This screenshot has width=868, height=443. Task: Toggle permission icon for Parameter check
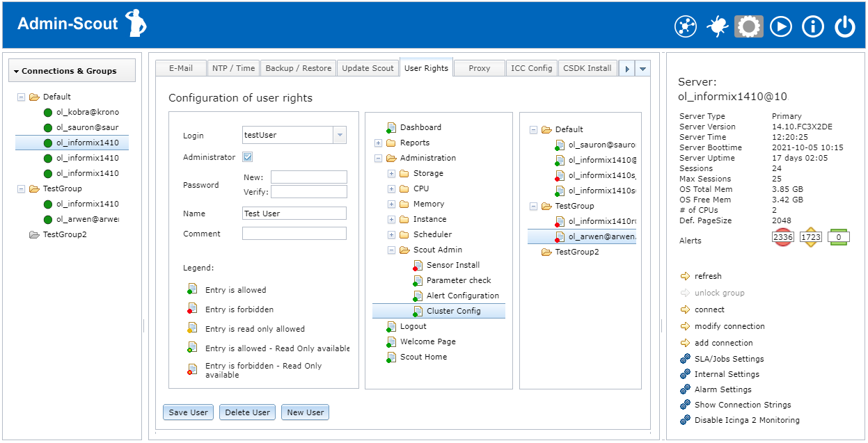(x=418, y=281)
